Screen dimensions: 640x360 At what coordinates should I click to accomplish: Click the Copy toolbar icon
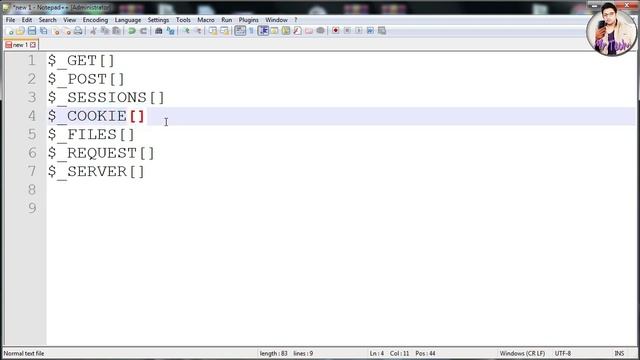pyautogui.click(x=105, y=31)
